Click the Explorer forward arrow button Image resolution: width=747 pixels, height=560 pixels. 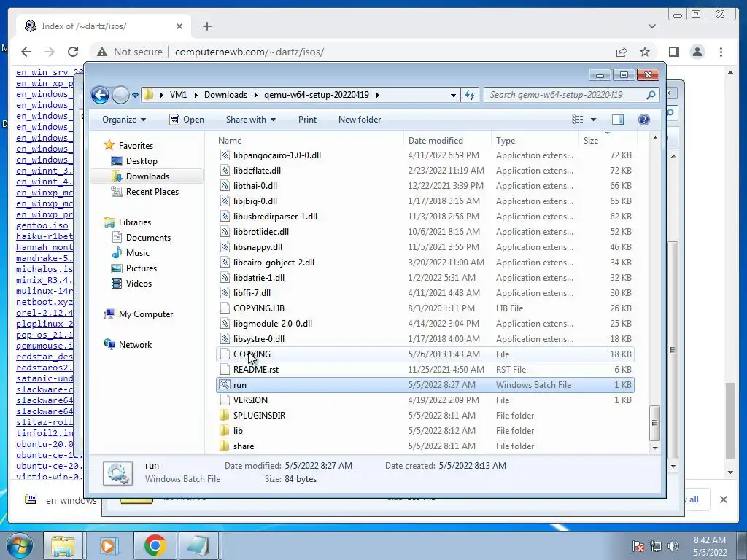pos(120,95)
